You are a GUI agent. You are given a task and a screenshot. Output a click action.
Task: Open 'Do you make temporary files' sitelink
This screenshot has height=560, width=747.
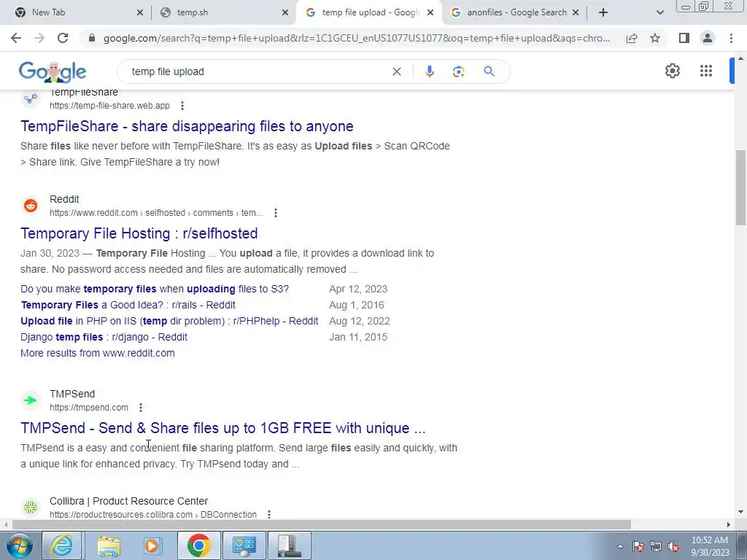(155, 289)
